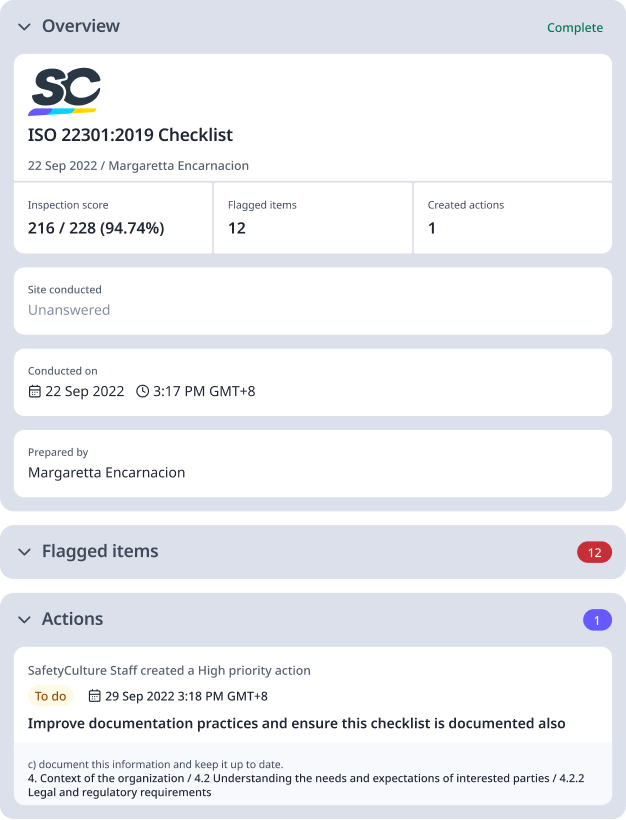The height and width of the screenshot is (820, 626).
Task: Open the Improve documentation practices action title
Action: (x=297, y=723)
